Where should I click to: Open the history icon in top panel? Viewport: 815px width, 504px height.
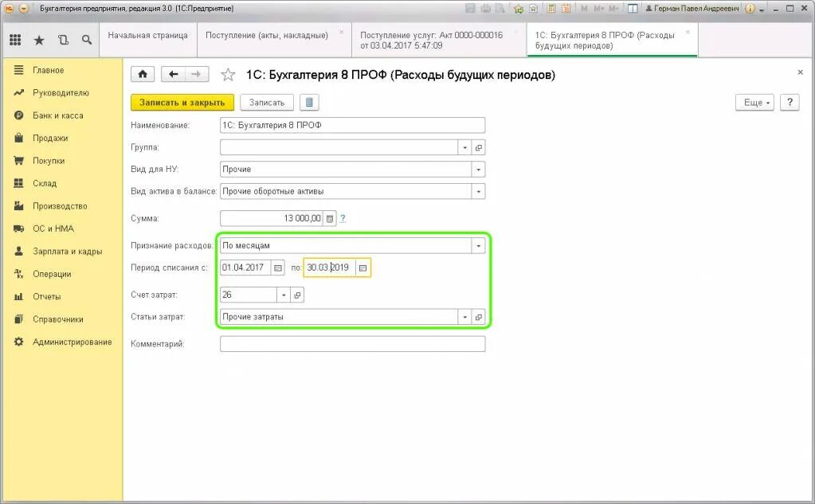(63, 40)
